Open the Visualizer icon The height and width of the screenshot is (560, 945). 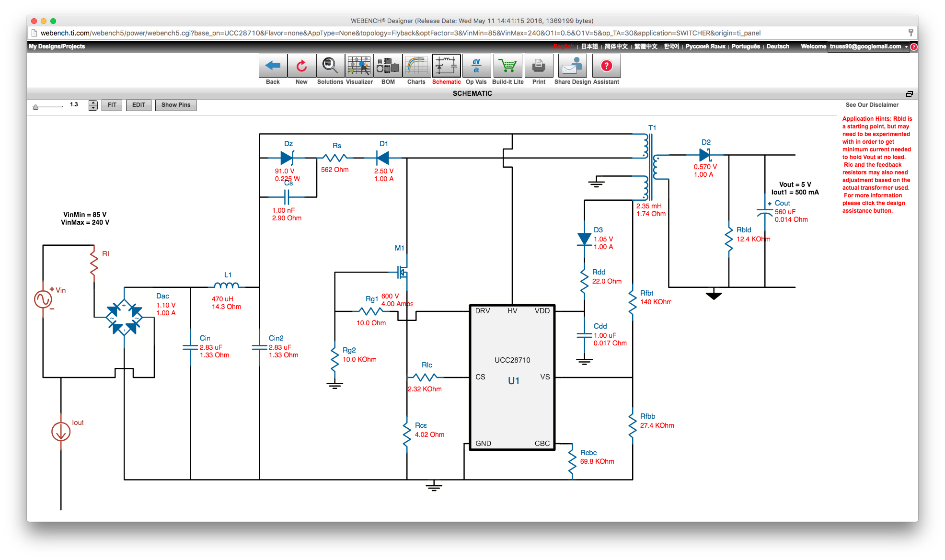359,66
